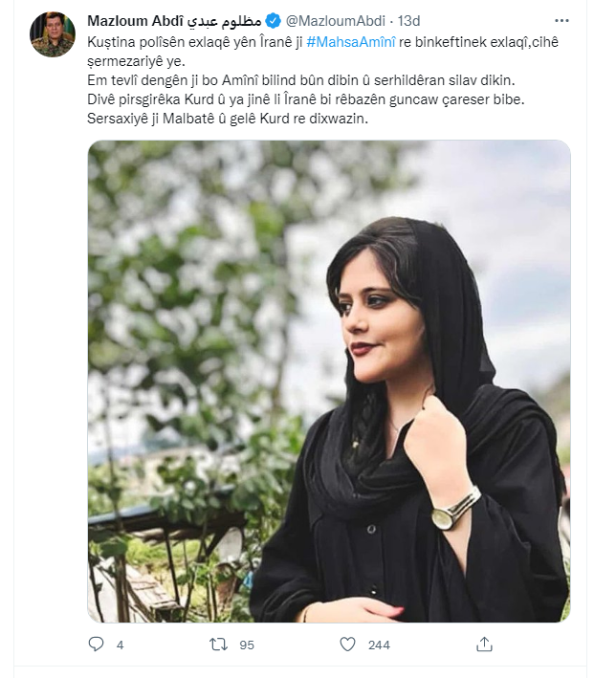Click the retweet count 95
This screenshot has width=616, height=678.
(246, 645)
